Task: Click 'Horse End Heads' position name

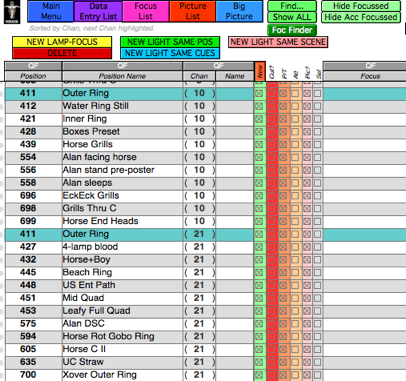Action: point(100,221)
